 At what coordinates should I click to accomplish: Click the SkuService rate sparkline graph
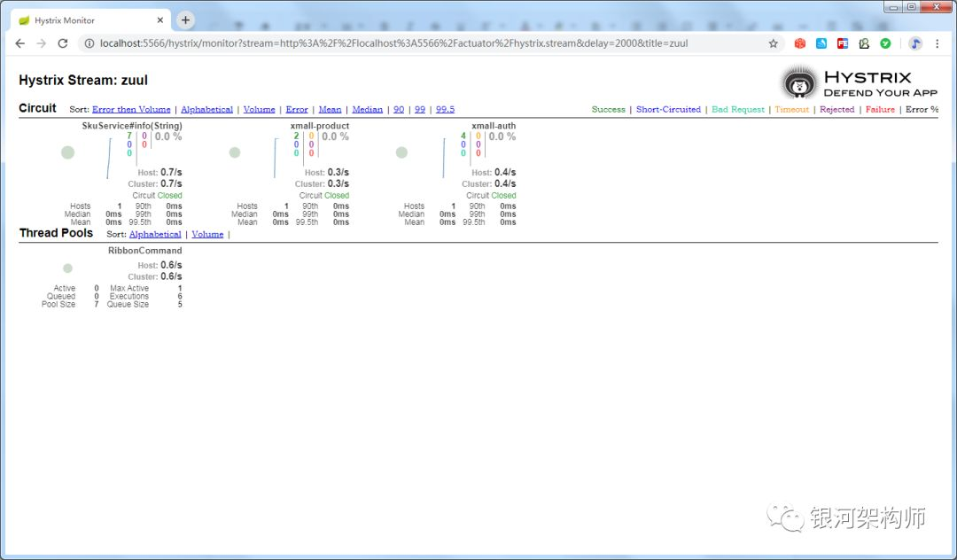pyautogui.click(x=109, y=159)
